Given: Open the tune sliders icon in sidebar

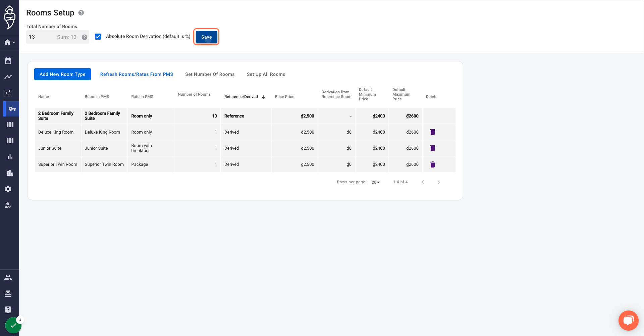Looking at the screenshot, I should (x=8, y=93).
